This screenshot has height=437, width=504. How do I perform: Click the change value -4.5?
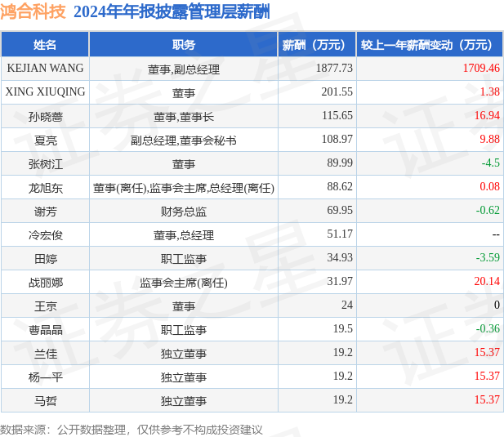490,163
